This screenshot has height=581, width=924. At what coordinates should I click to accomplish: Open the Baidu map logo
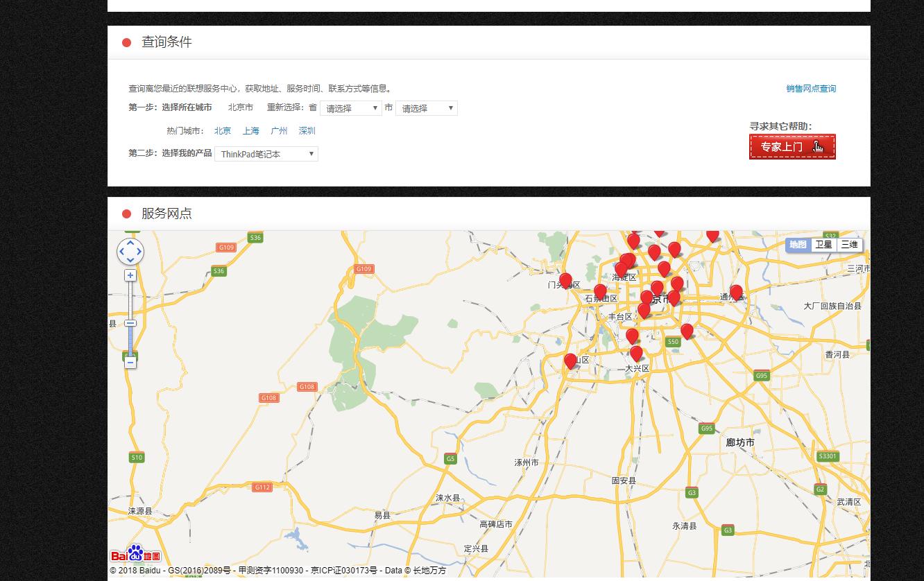[136, 555]
